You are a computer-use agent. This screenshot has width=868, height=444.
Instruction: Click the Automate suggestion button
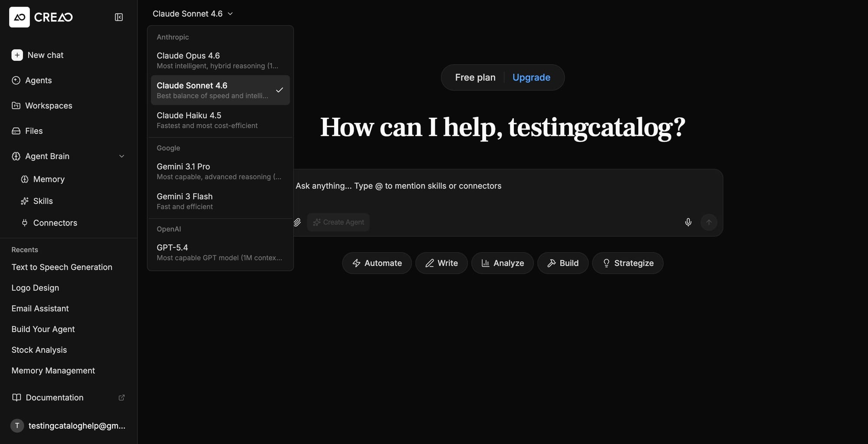click(377, 263)
